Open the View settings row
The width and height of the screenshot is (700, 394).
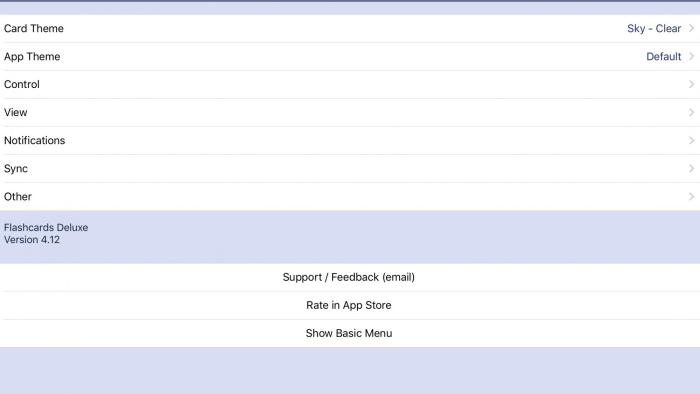pyautogui.click(x=350, y=112)
